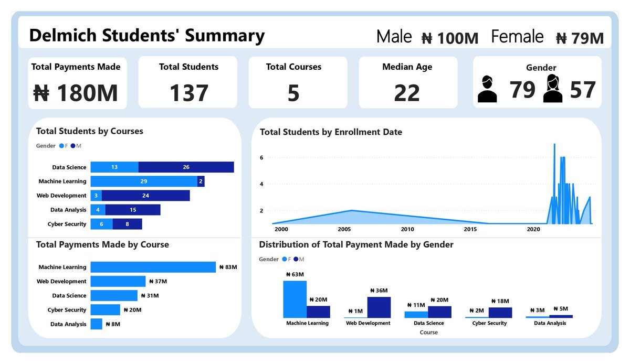Click the female person icon in Gender card

click(x=553, y=88)
